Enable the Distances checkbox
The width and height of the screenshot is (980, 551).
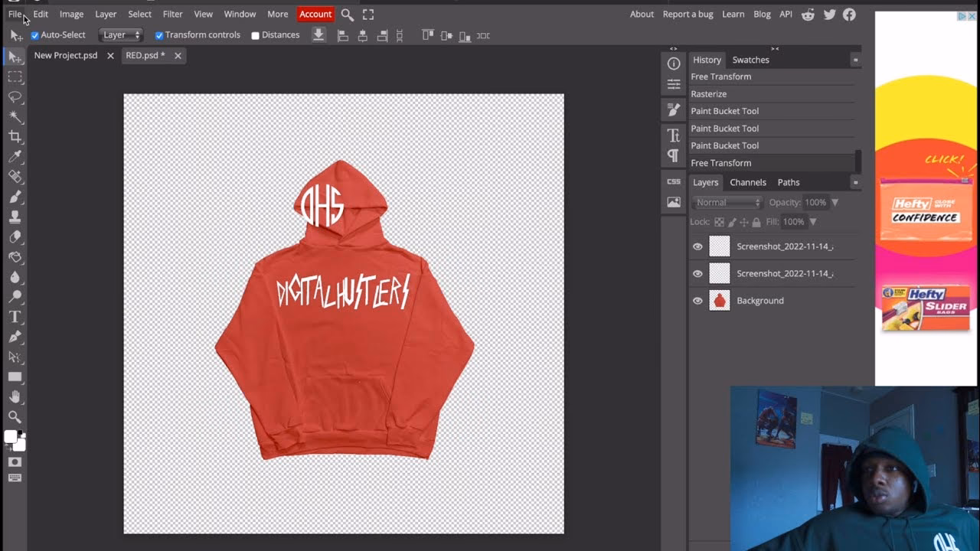(256, 35)
